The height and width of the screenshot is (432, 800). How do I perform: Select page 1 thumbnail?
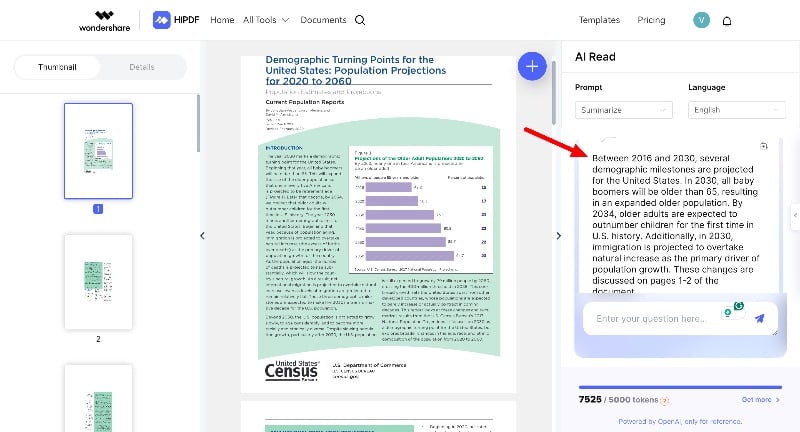[x=98, y=151]
